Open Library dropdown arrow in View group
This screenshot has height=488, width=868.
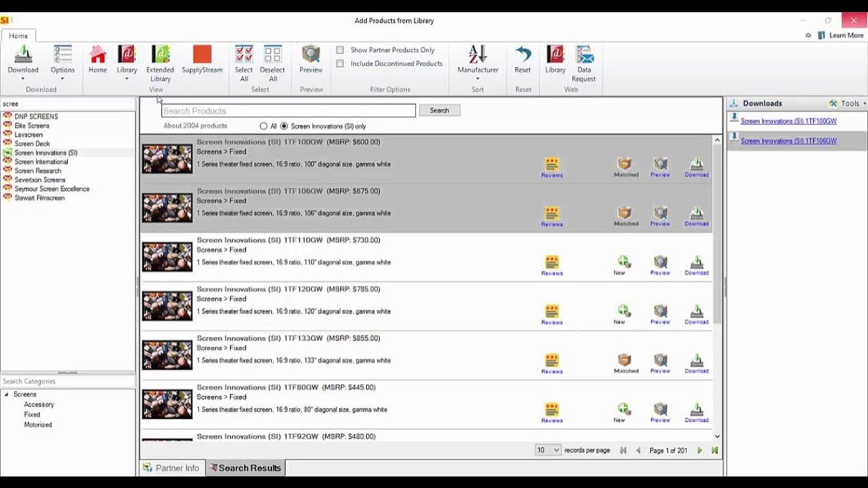coord(127,79)
